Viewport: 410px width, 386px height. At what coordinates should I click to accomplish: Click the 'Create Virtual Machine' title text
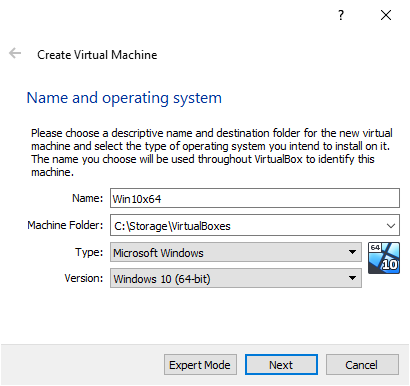click(x=97, y=55)
